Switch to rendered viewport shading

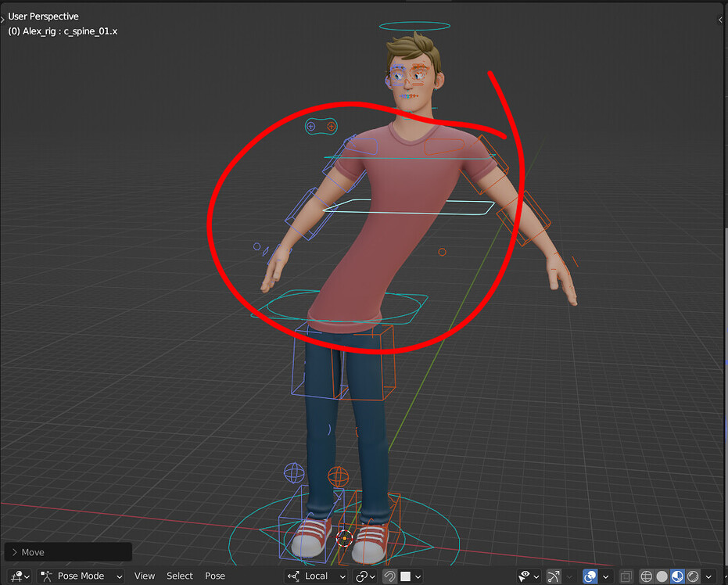[x=693, y=576]
